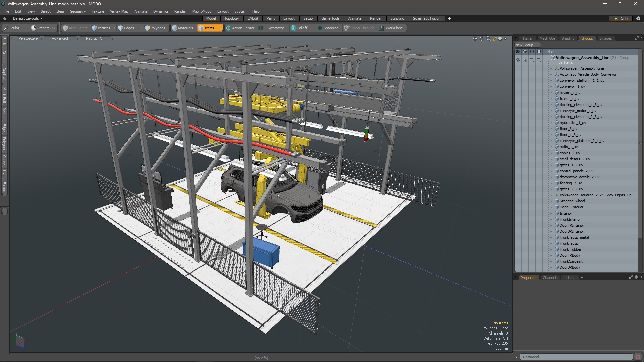Screen dimensions: 644x362
Task: Click the red record button near Command
Action: (638, 357)
